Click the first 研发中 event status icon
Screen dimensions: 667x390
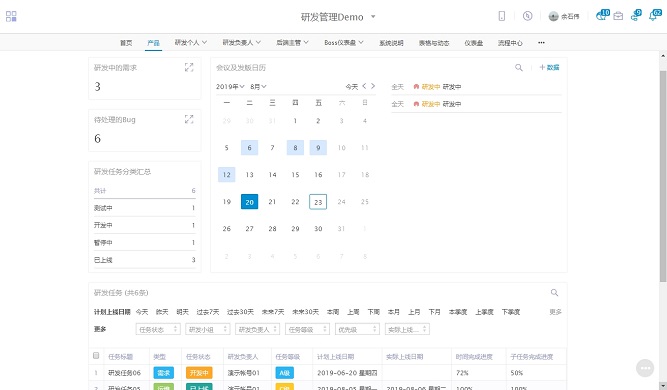coord(416,86)
